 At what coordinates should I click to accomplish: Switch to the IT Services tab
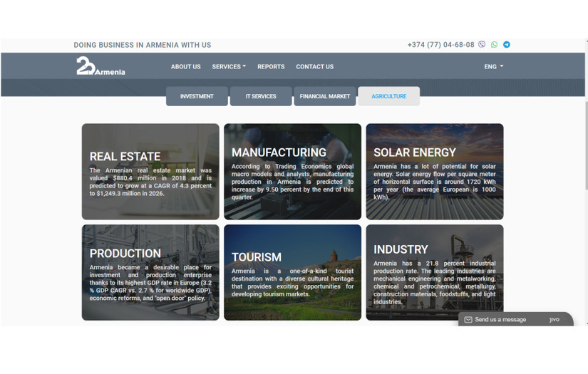click(261, 96)
